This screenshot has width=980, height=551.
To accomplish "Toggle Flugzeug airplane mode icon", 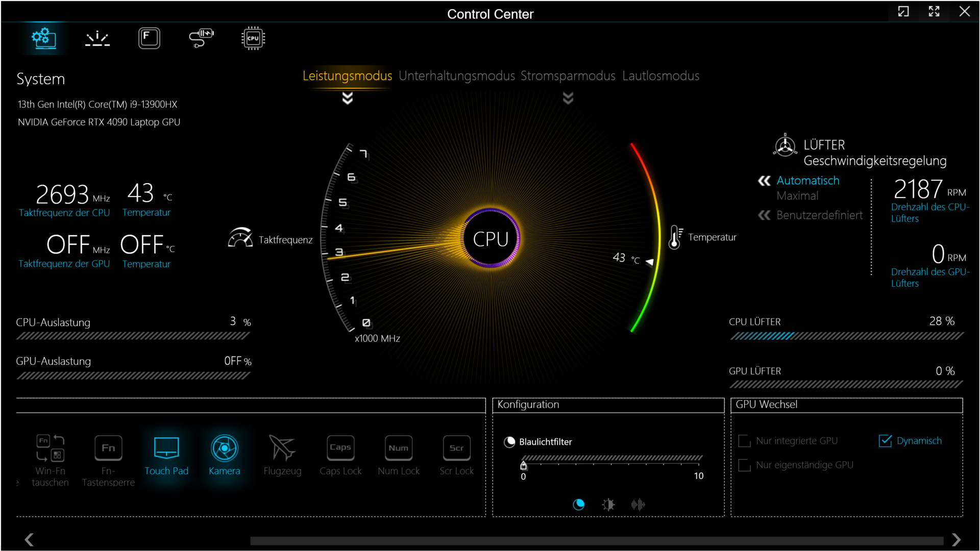I will click(282, 448).
